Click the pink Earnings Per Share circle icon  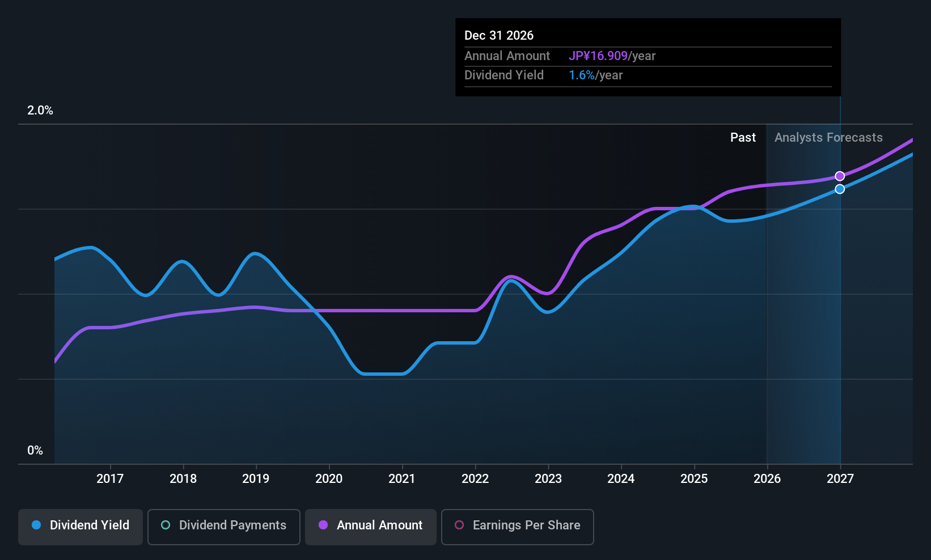tap(459, 525)
